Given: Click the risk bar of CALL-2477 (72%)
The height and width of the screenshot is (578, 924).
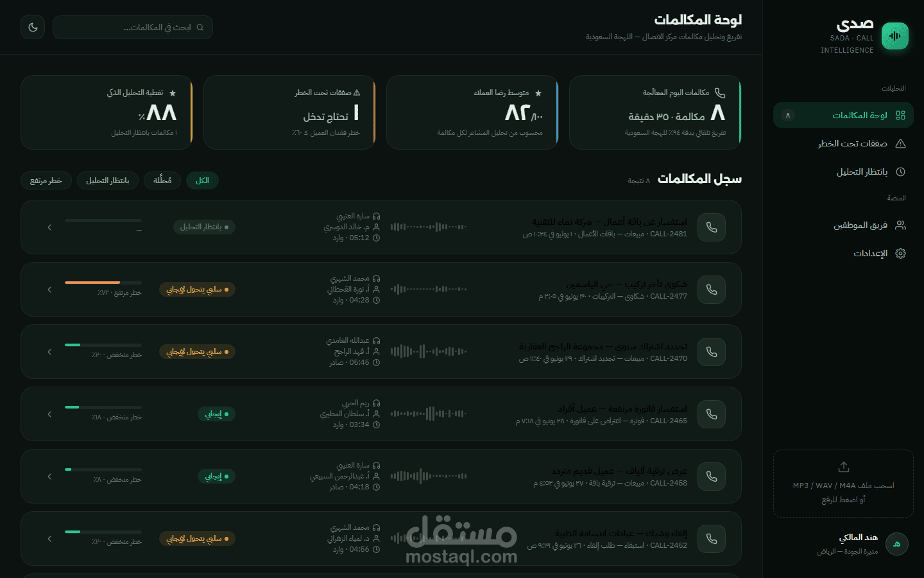Looking at the screenshot, I should pyautogui.click(x=103, y=283).
